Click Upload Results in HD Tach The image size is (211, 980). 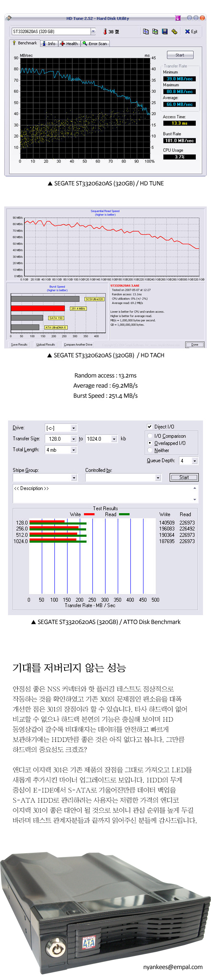coord(46,344)
